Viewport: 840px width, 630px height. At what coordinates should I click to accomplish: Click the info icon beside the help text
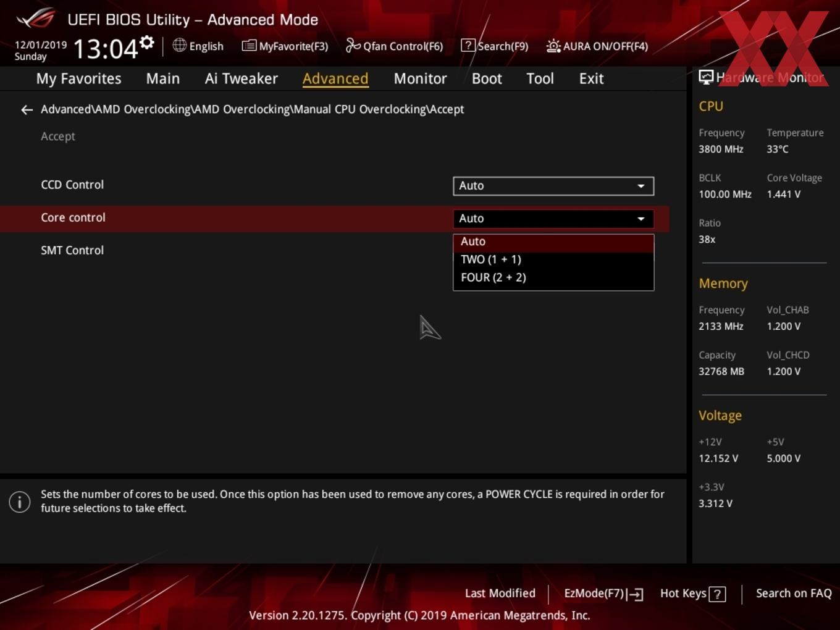click(x=20, y=502)
